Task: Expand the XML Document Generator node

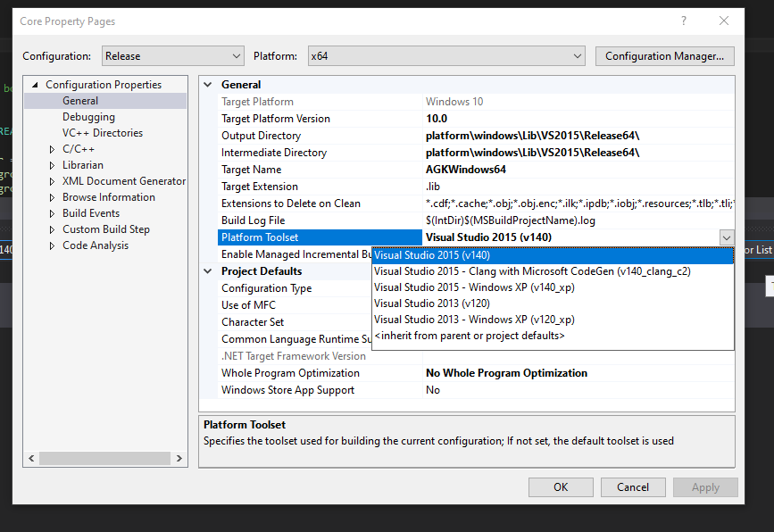Action: 52,181
